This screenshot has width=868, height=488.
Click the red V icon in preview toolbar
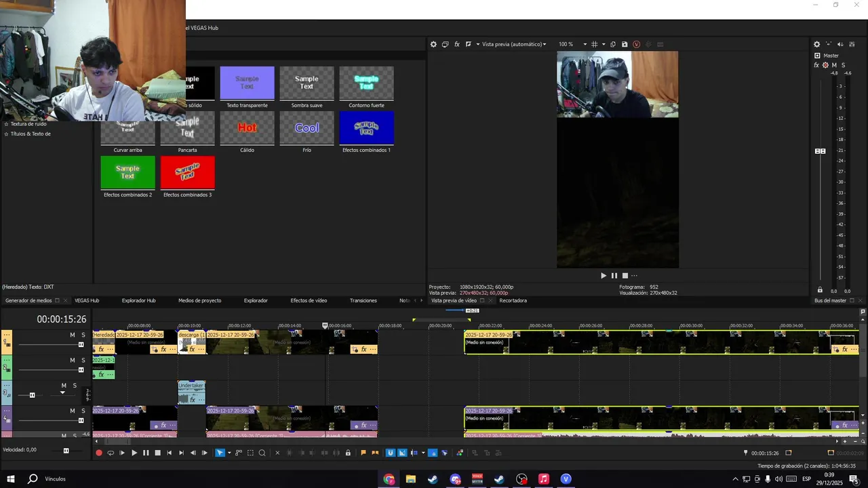pos(636,44)
